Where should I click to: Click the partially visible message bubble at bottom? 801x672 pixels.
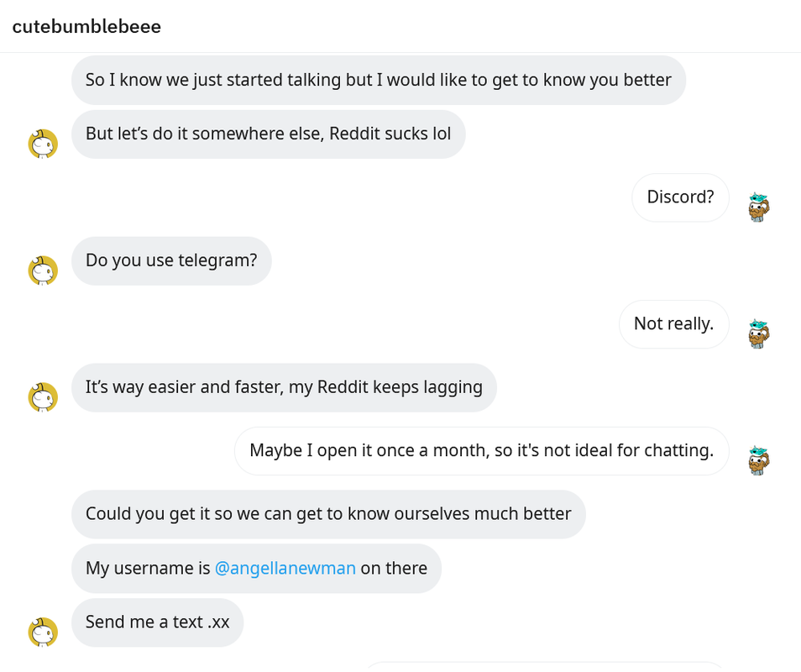[546, 667]
